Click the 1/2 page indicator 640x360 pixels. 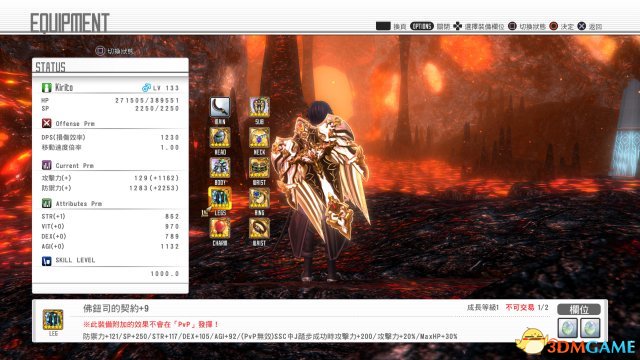click(x=543, y=307)
